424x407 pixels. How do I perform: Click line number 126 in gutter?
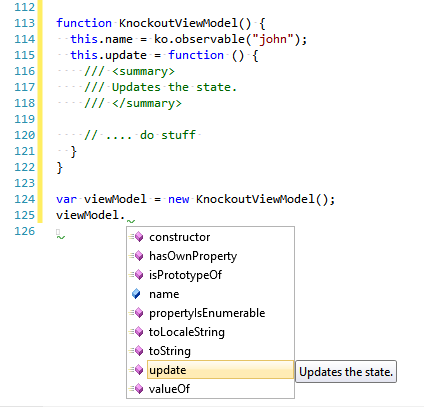(x=24, y=231)
